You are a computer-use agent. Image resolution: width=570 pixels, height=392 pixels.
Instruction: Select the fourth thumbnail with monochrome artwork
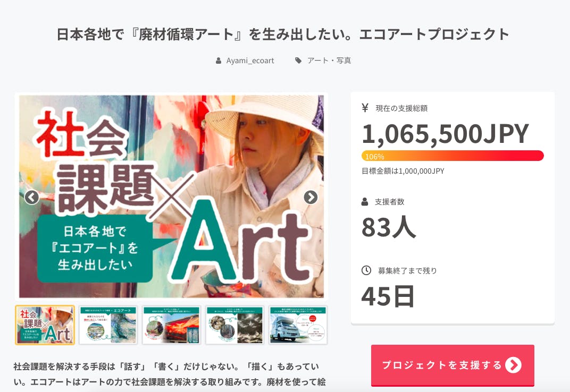coord(234,325)
